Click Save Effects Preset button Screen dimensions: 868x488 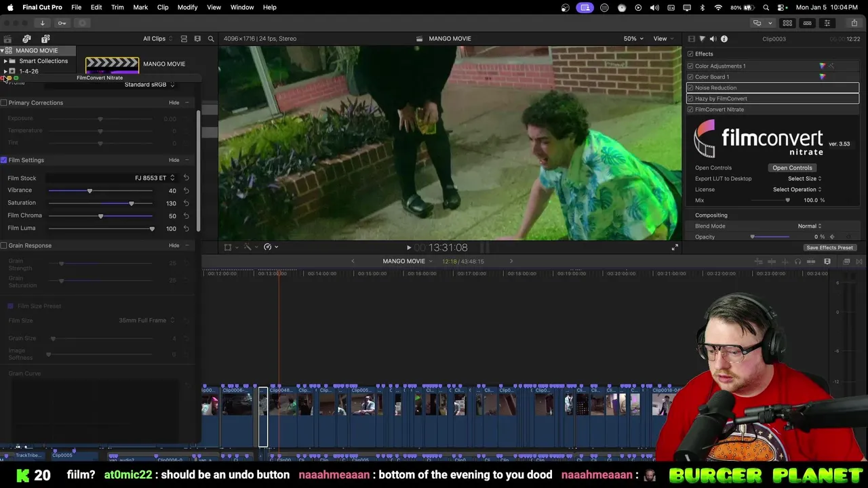pyautogui.click(x=829, y=248)
